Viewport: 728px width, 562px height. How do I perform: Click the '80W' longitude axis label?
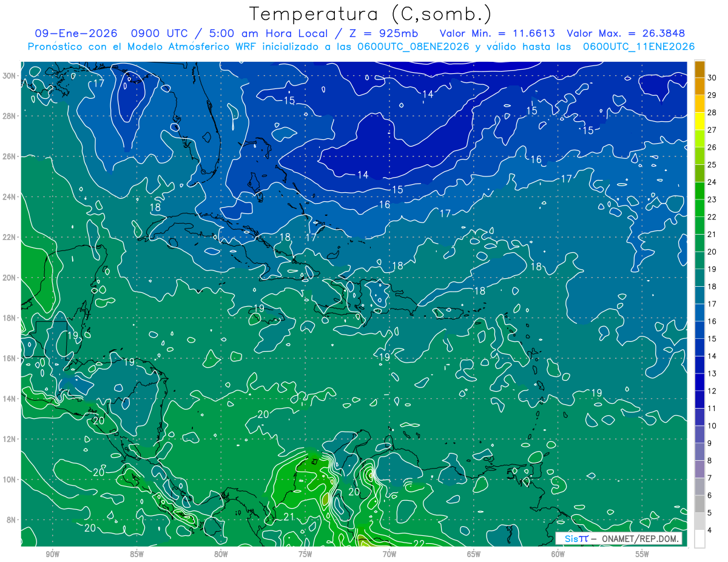pos(221,554)
